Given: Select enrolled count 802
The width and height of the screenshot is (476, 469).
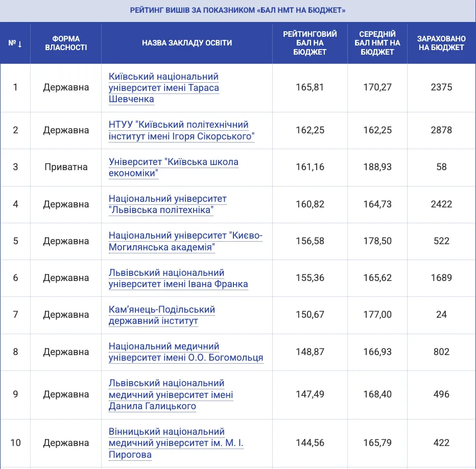Looking at the screenshot, I should pos(441,352).
